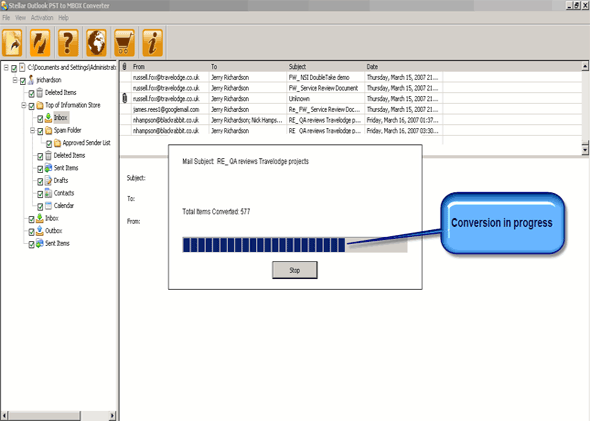Toggle checkbox for C:\Documents and Settings root

click(14, 68)
